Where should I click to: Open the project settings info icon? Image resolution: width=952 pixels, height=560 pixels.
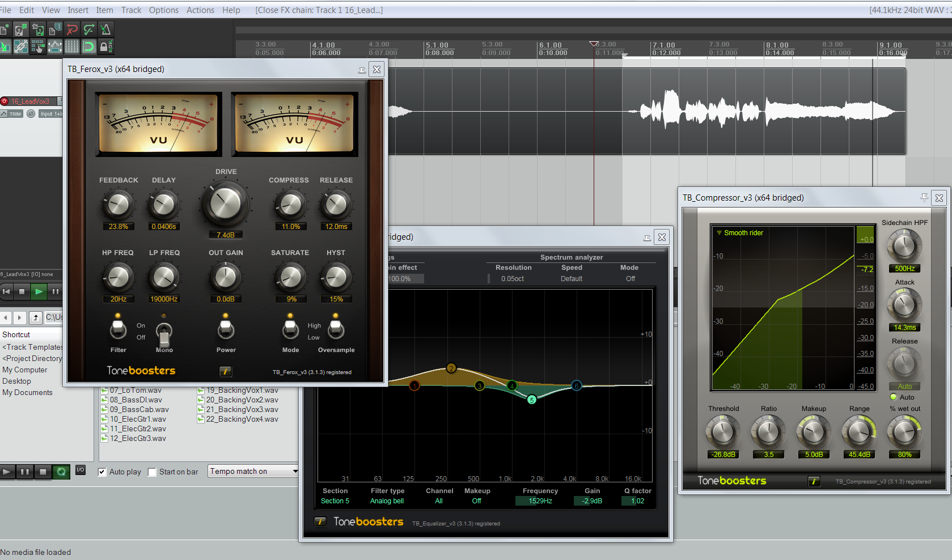(54, 29)
